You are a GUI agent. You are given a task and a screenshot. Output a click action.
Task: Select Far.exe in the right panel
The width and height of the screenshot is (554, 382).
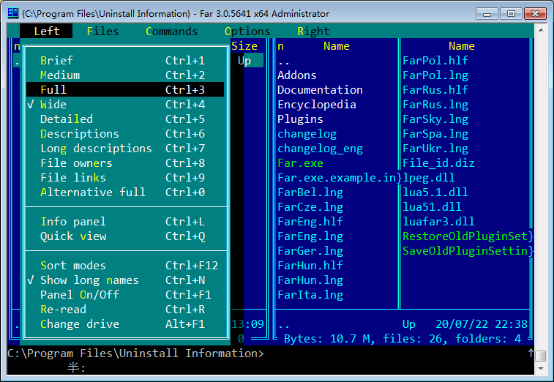(x=300, y=163)
